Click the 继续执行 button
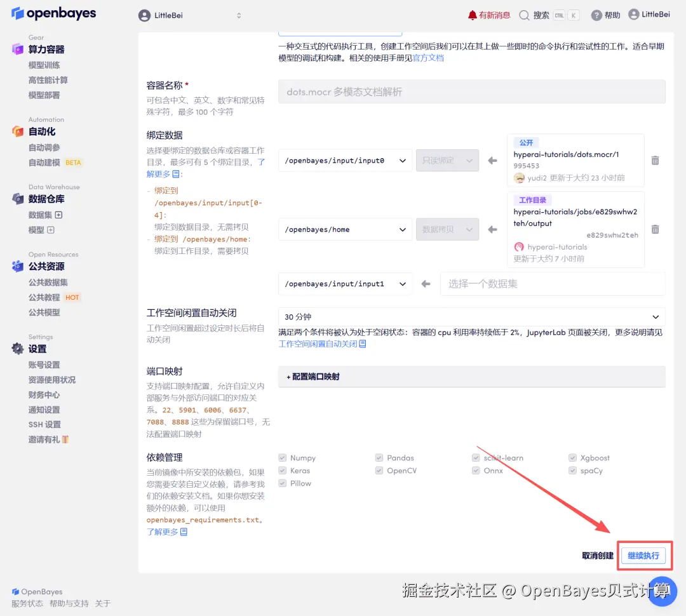Screen dimensions: 686x616 (643, 556)
